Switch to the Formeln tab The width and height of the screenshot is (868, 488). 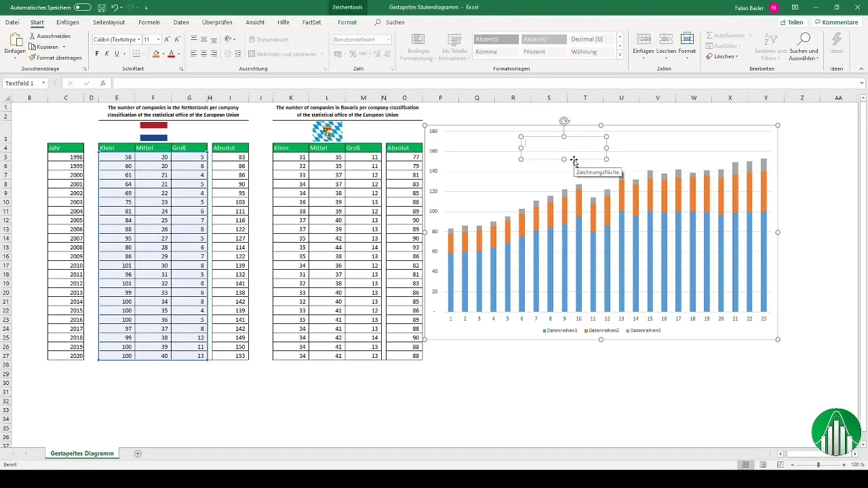[149, 22]
